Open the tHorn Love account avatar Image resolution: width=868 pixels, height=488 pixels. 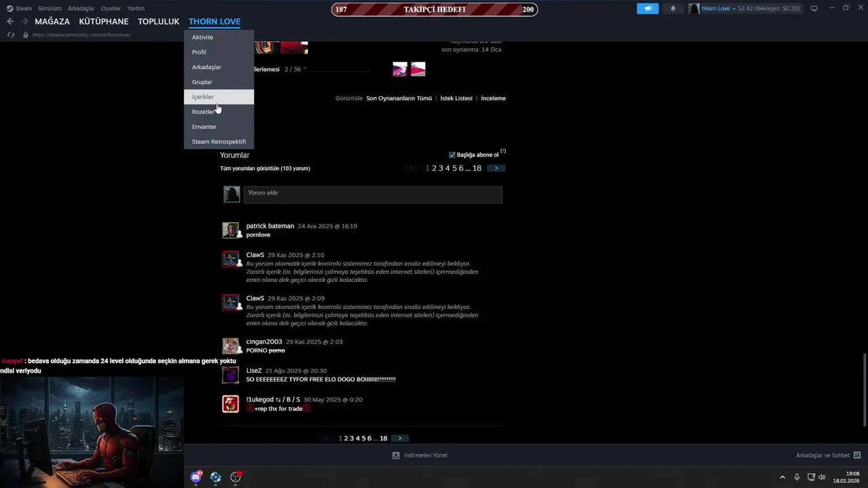pyautogui.click(x=694, y=8)
